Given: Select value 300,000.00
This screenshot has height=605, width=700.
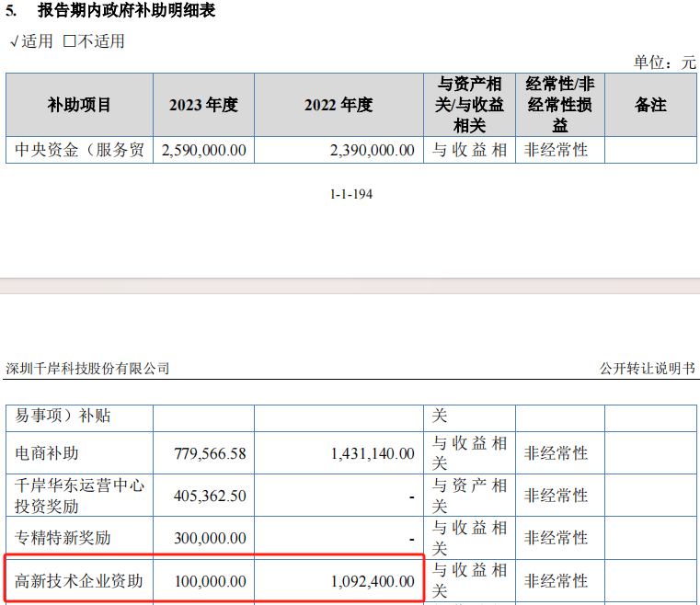Looking at the screenshot, I should pos(210,538).
